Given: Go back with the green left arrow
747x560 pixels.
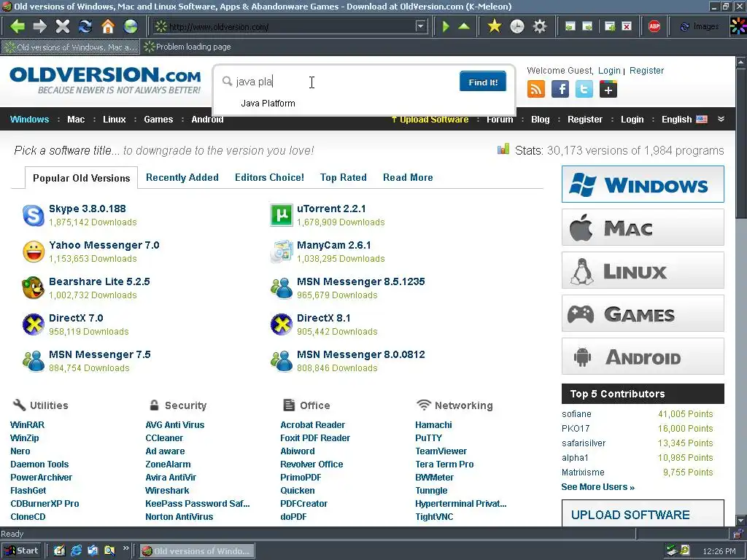Looking at the screenshot, I should pyautogui.click(x=18, y=26).
